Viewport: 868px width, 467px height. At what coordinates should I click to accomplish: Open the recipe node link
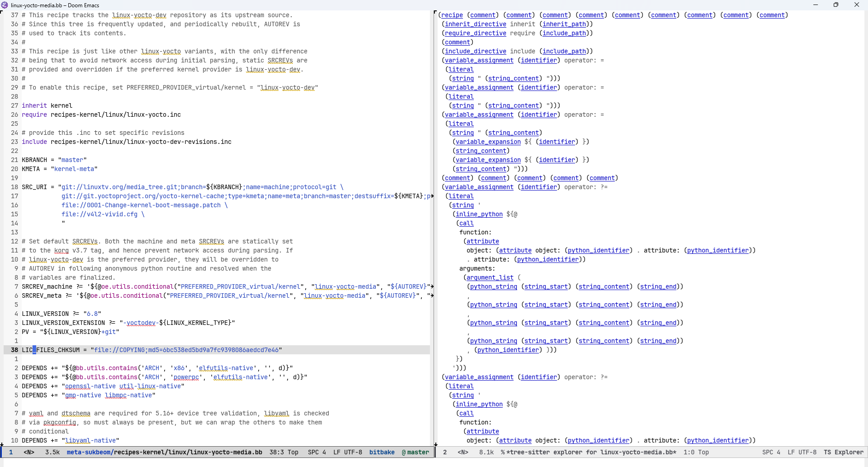tap(452, 15)
